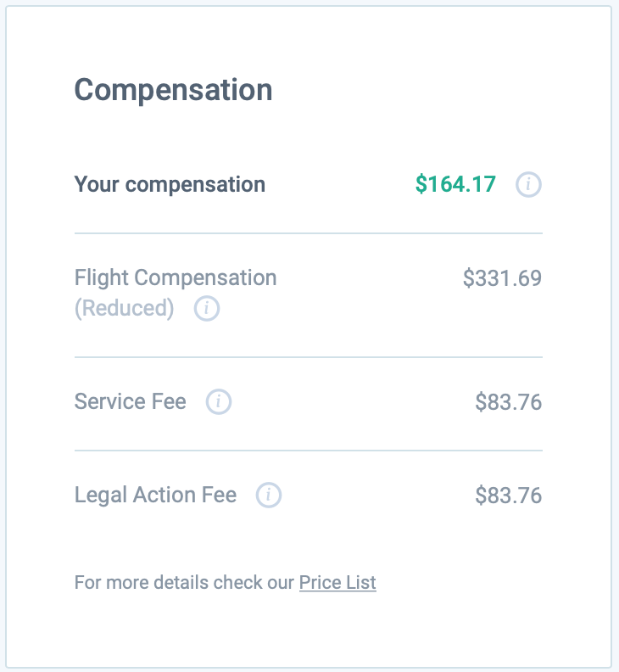Select the Legal Action Fee label
Image resolution: width=619 pixels, height=672 pixels.
[155, 495]
